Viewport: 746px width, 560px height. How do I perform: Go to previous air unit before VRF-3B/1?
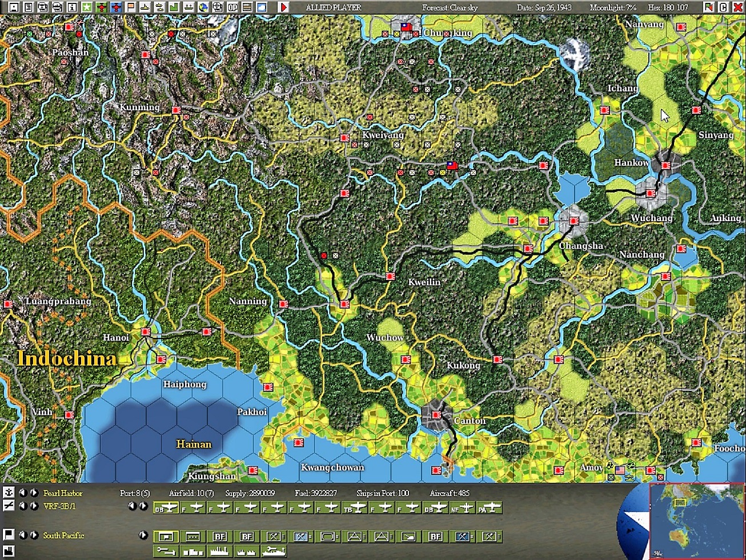point(23,506)
